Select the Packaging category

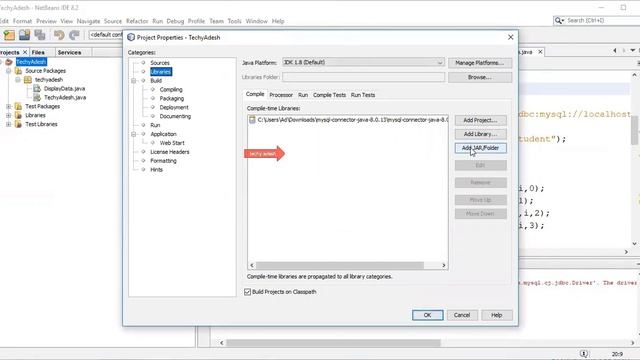[x=171, y=98]
